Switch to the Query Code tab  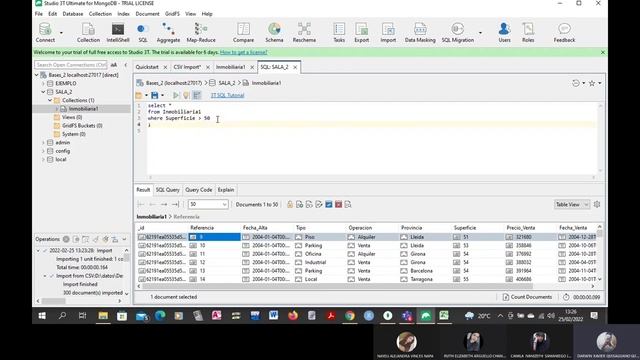[199, 190]
